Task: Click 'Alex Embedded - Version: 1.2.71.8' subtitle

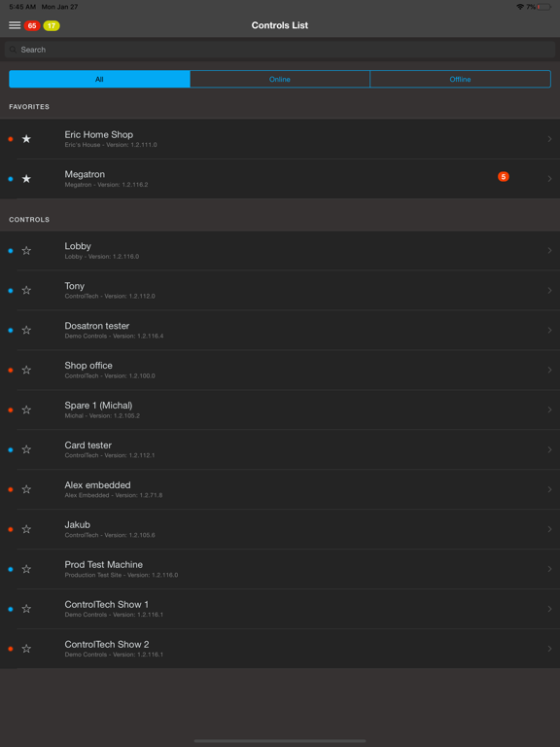Action: (114, 495)
